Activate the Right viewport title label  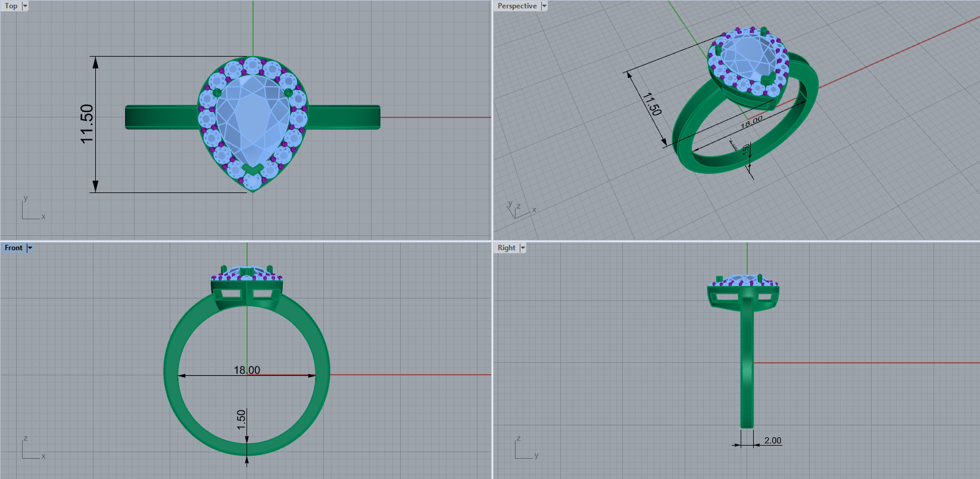[506, 248]
